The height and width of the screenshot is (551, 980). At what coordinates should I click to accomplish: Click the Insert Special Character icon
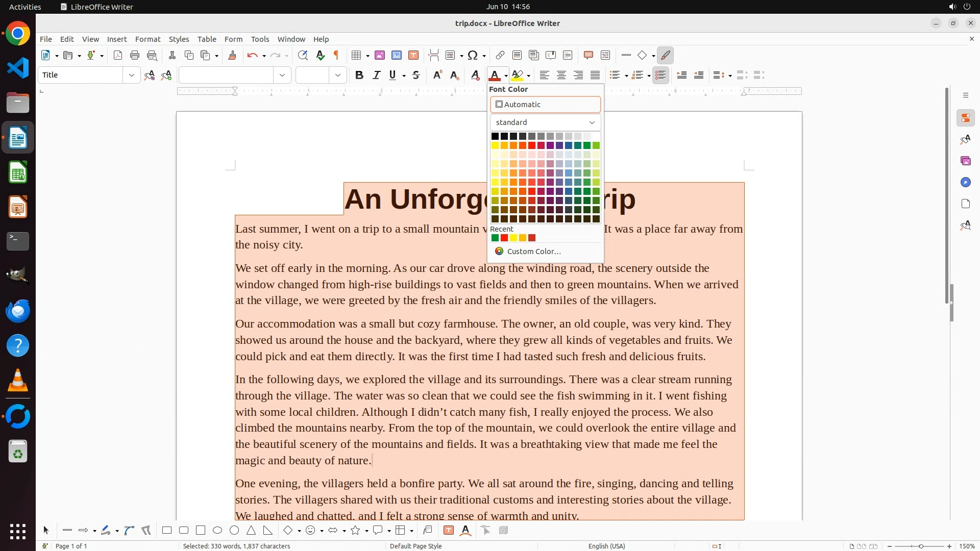[473, 56]
